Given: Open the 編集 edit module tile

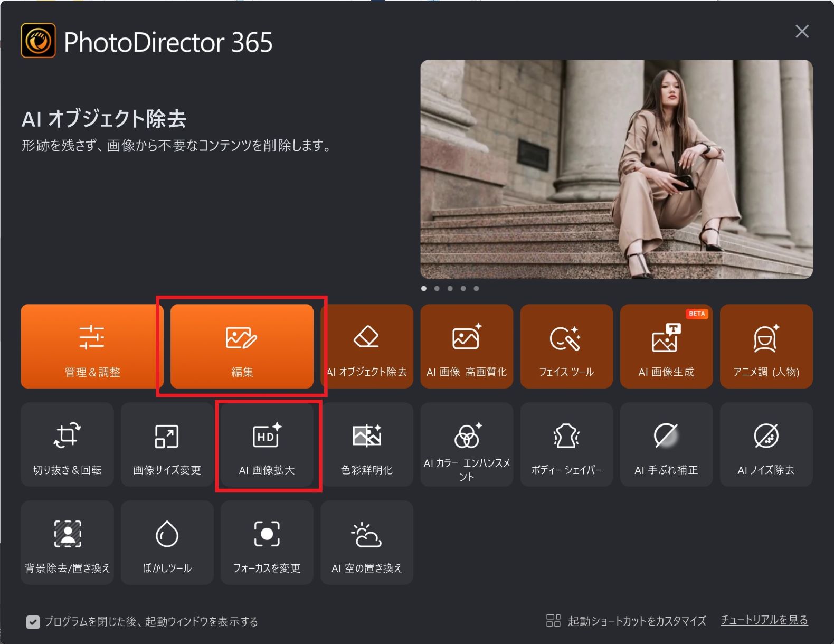Looking at the screenshot, I should pyautogui.click(x=242, y=346).
